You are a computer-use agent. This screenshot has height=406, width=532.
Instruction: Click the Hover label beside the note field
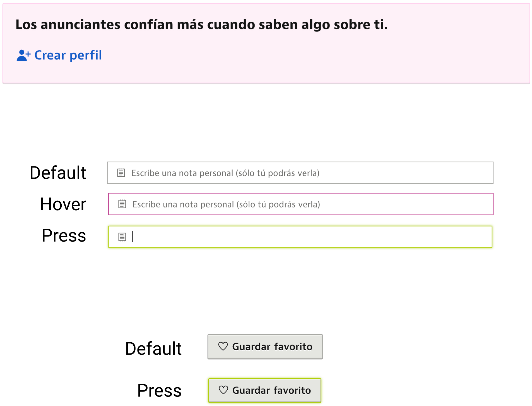point(63,204)
